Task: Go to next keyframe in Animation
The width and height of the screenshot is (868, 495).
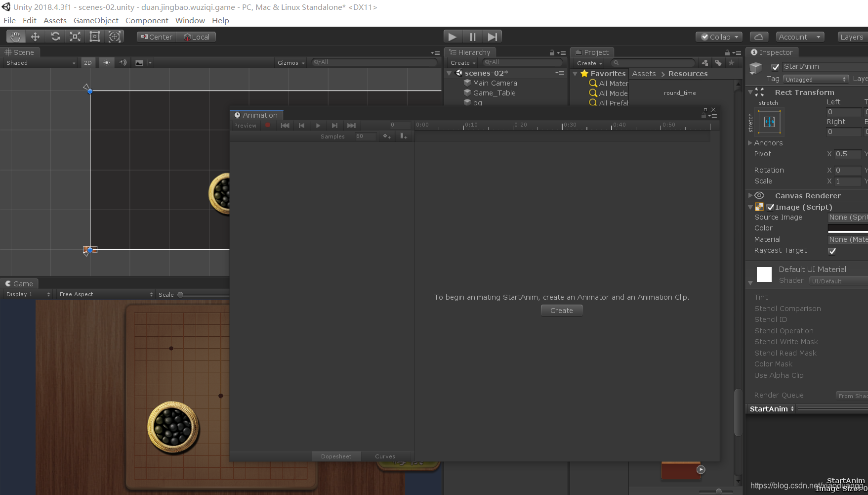Action: [334, 126]
